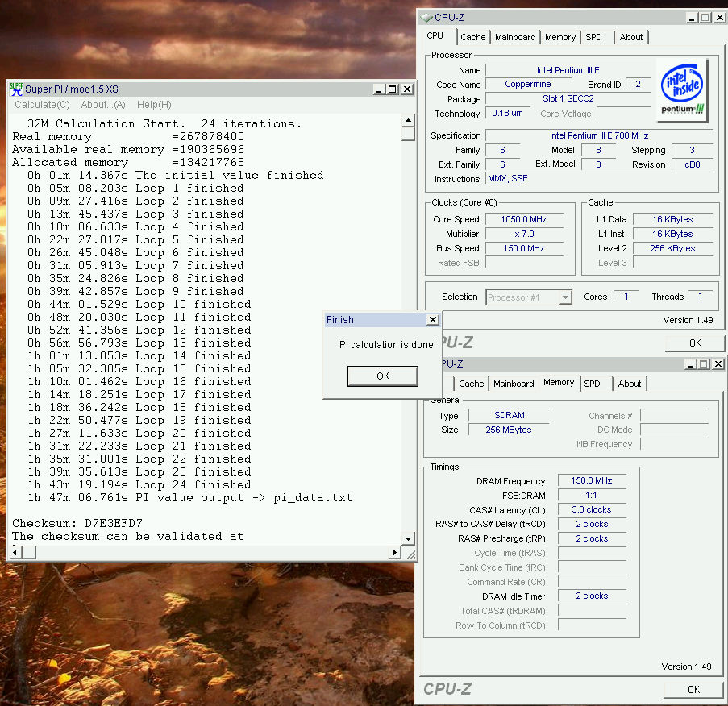
Task: Close the lower CPU-Z window
Action: pyautogui.click(x=718, y=364)
